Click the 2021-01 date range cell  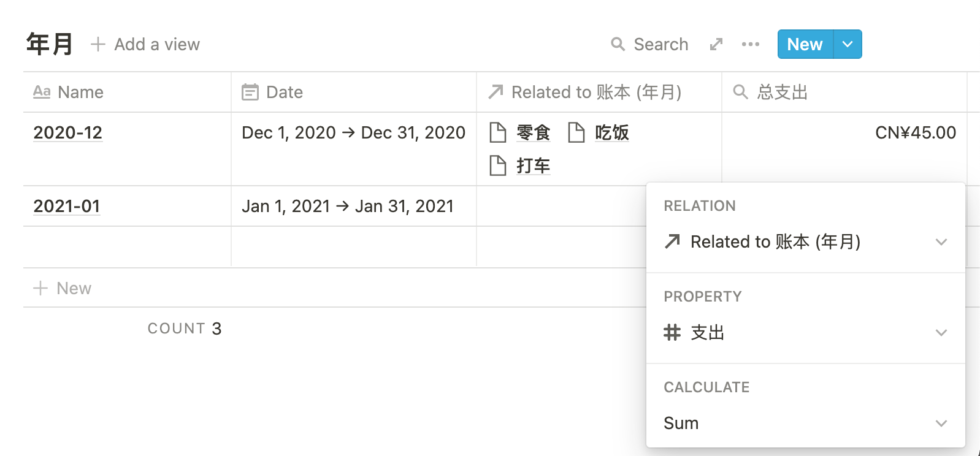(x=347, y=206)
